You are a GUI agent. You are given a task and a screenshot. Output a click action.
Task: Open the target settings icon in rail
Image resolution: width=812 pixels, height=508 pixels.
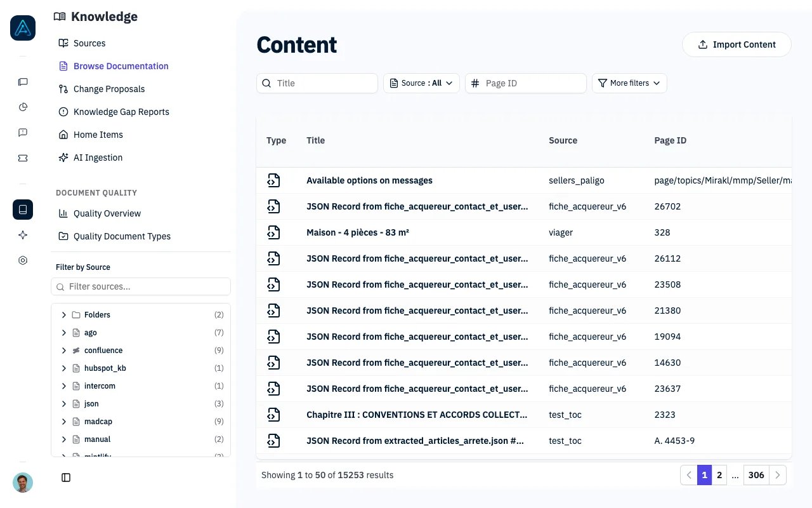23,260
